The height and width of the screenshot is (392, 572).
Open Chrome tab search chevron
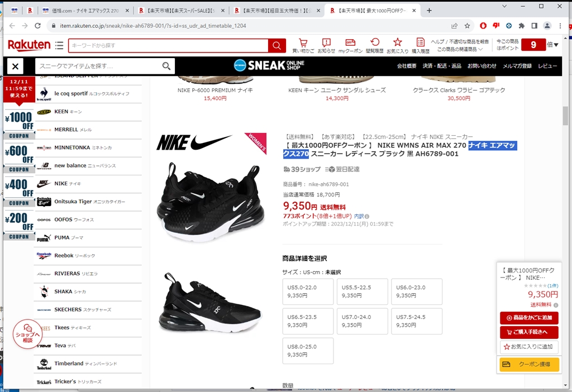(x=504, y=6)
